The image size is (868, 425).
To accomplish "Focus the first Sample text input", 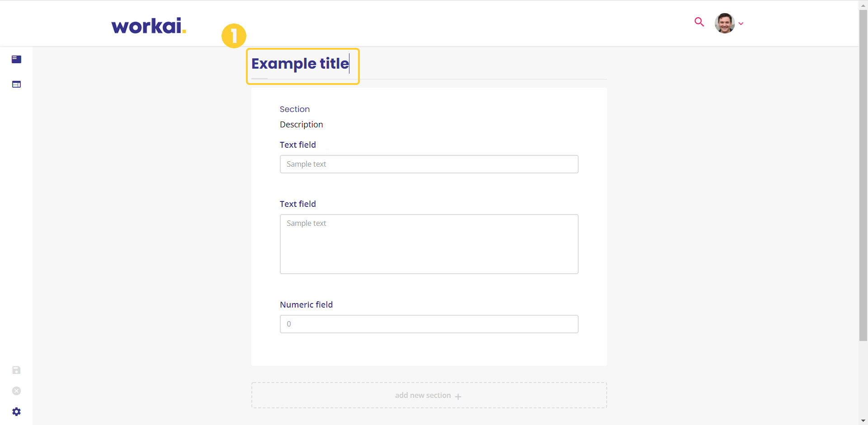I will click(429, 164).
